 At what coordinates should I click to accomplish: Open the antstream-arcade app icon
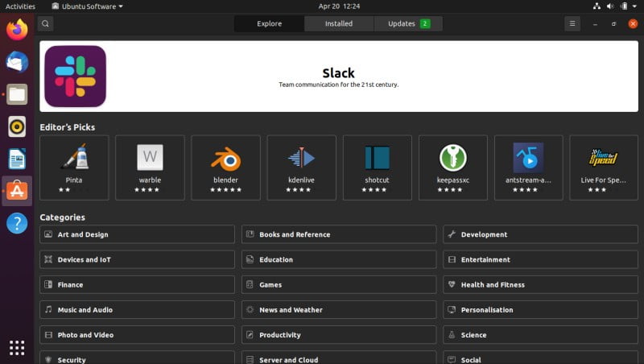[528, 157]
